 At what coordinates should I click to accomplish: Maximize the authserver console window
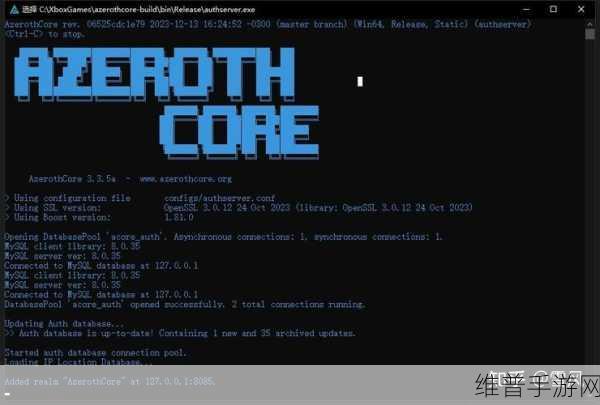[553, 9]
